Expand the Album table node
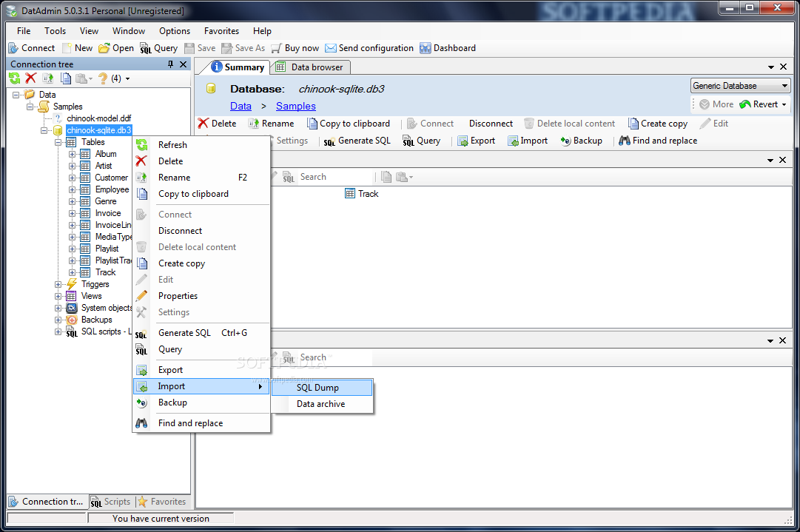The height and width of the screenshot is (532, 800). [x=72, y=154]
